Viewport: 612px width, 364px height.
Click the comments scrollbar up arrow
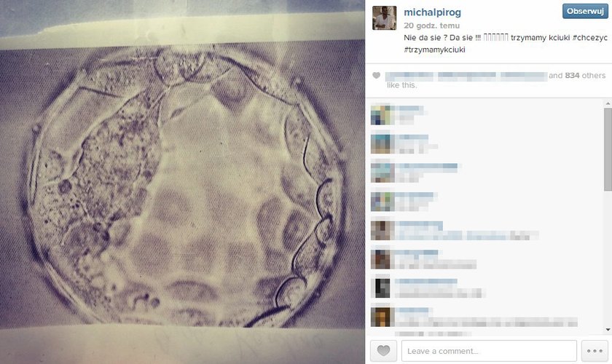(x=608, y=103)
